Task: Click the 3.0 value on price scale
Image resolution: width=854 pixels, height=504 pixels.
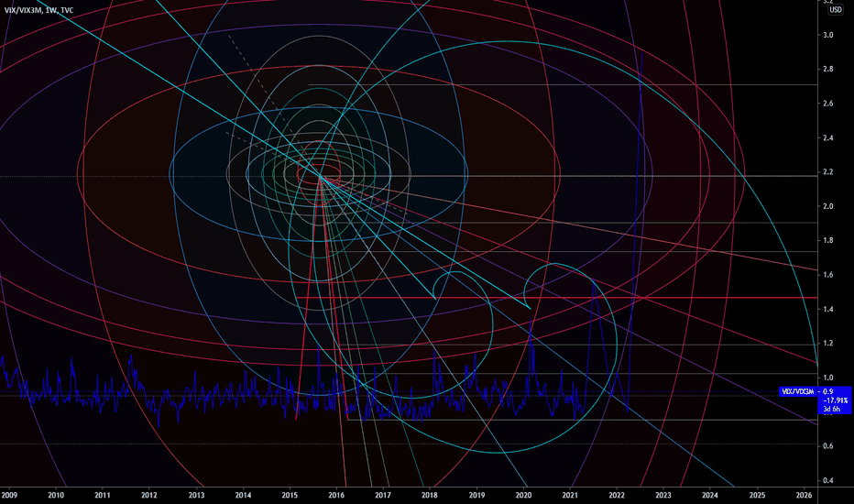Action: [x=828, y=35]
